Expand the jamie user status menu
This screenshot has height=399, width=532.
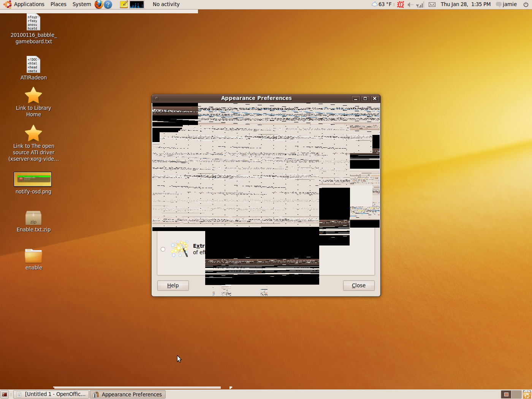pos(509,4)
